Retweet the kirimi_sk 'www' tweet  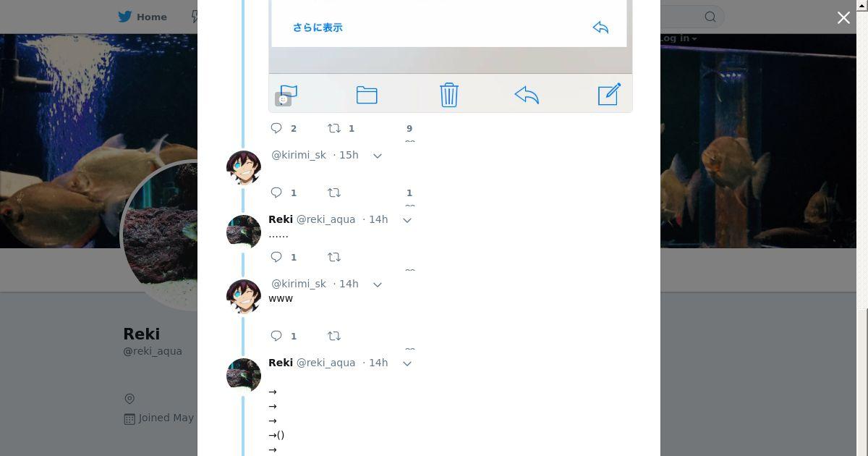pyautogui.click(x=334, y=336)
